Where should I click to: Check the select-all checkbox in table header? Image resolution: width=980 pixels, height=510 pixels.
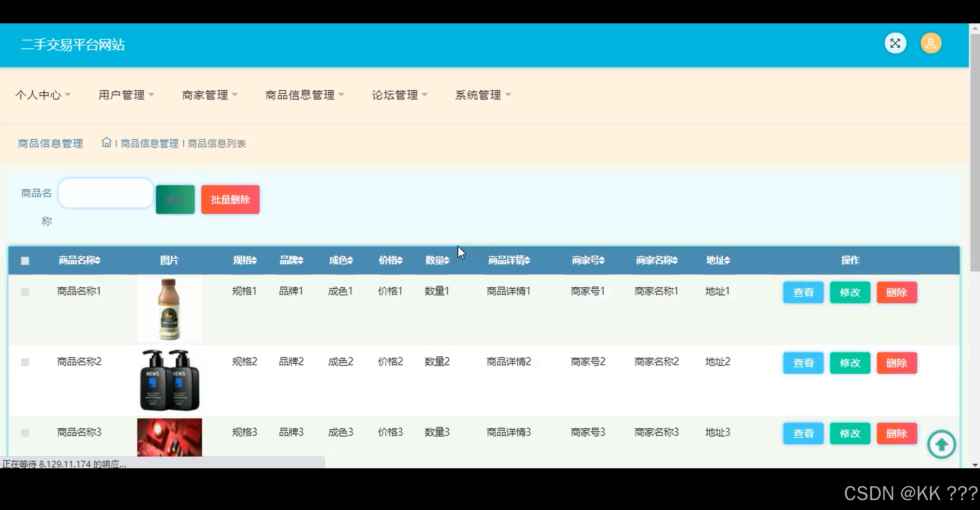[25, 260]
